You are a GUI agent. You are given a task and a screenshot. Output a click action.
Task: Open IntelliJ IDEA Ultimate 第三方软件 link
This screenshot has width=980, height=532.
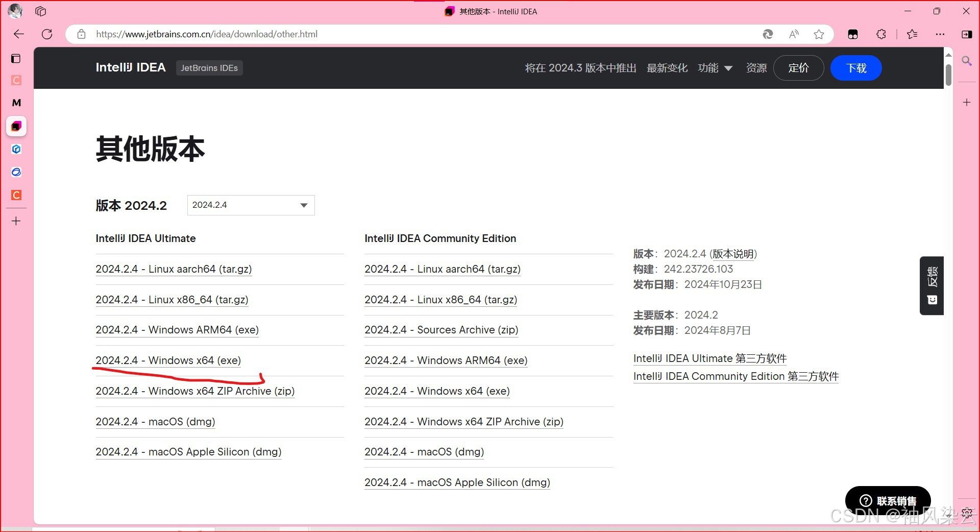[x=710, y=358]
